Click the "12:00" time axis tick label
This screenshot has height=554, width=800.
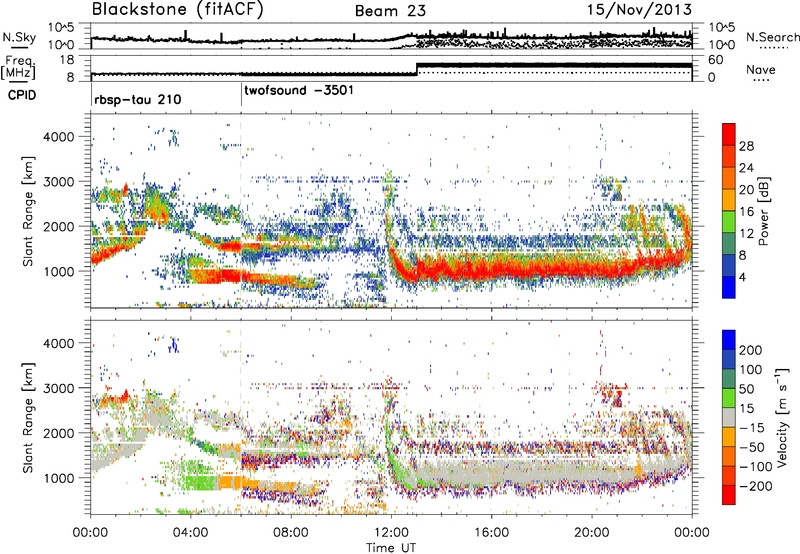[391, 532]
